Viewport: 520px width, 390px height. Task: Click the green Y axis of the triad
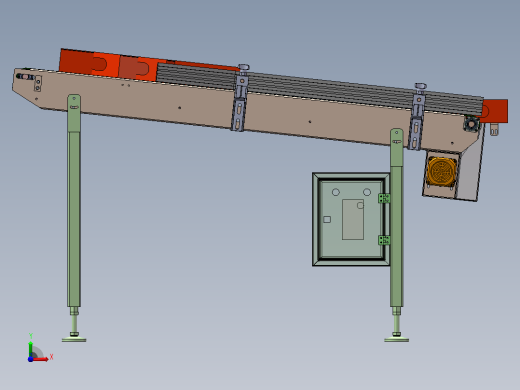tap(31, 349)
